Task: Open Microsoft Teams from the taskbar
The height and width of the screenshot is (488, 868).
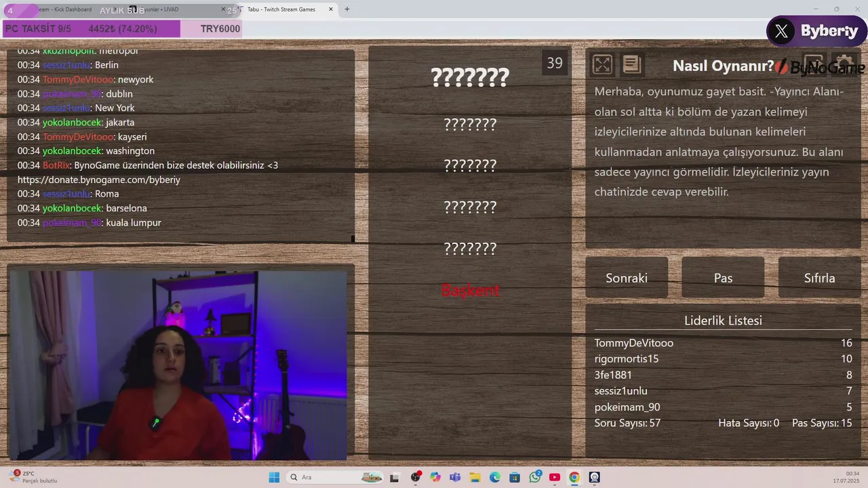Action: (454, 477)
